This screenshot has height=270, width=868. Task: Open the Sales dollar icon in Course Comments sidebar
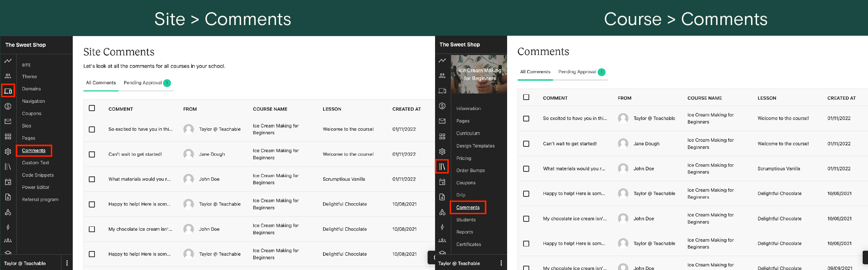[442, 106]
